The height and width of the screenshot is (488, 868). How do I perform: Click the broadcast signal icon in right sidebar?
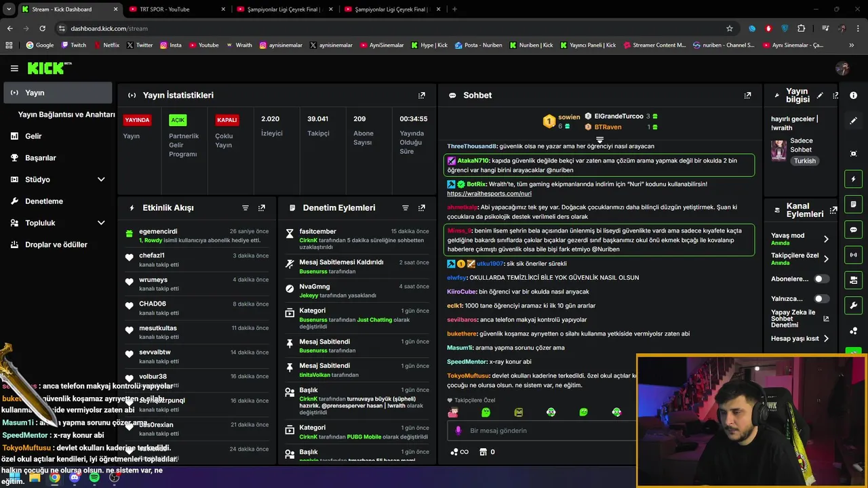click(854, 255)
